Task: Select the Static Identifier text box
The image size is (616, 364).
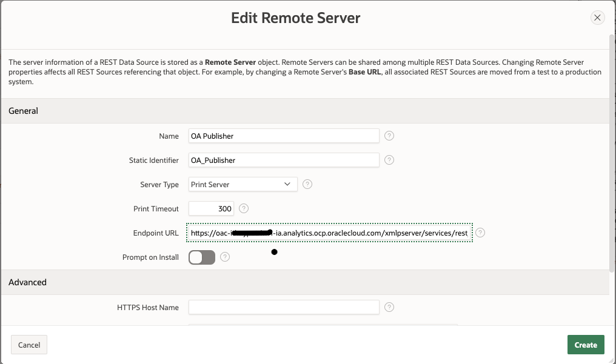Action: 283,160
